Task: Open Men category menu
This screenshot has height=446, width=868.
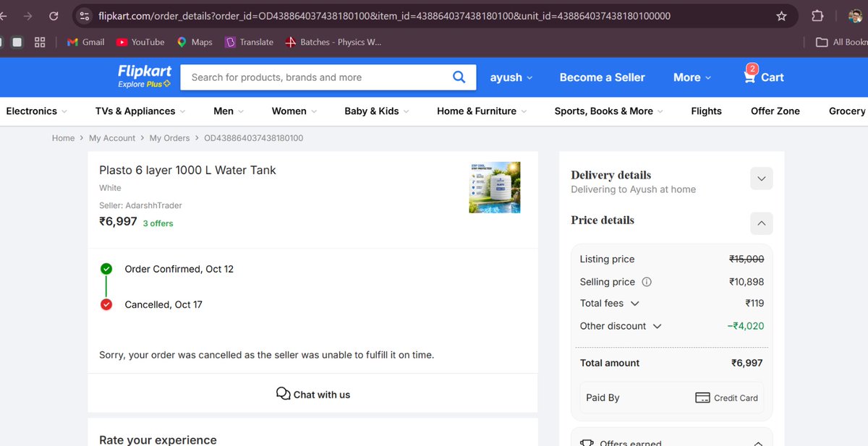Action: pyautogui.click(x=229, y=111)
